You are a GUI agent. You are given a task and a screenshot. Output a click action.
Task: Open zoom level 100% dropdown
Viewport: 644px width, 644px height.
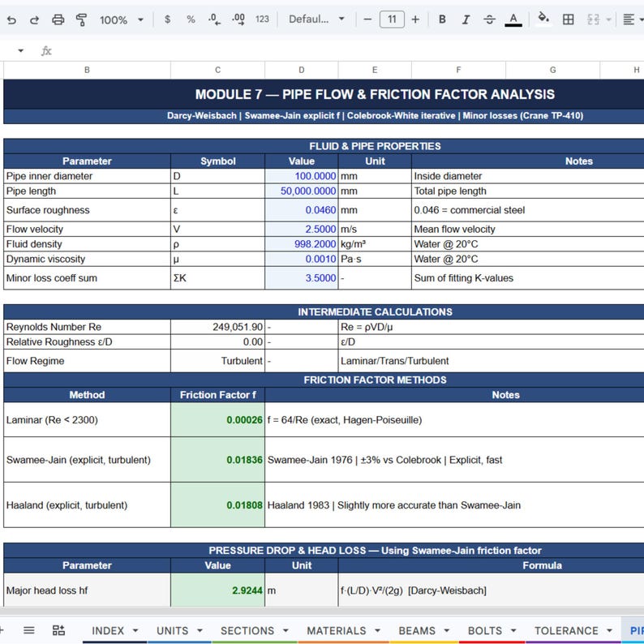tap(122, 19)
